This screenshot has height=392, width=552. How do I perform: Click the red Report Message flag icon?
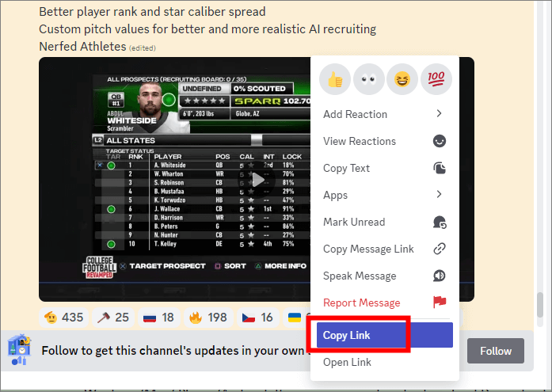coord(440,303)
